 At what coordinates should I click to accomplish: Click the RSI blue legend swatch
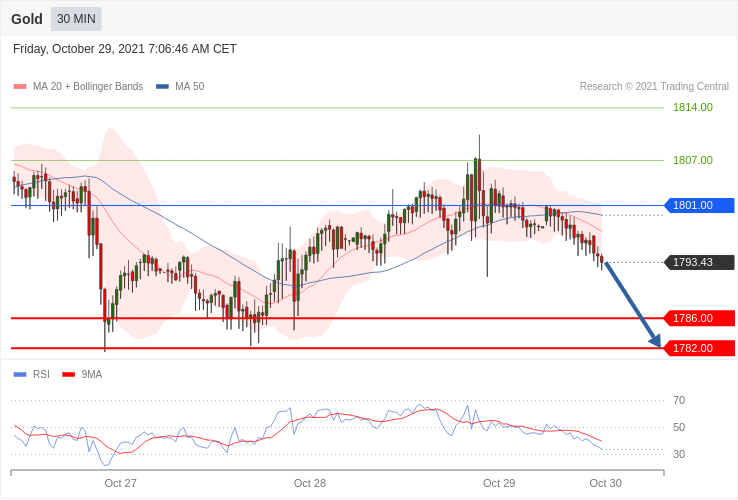(x=20, y=375)
